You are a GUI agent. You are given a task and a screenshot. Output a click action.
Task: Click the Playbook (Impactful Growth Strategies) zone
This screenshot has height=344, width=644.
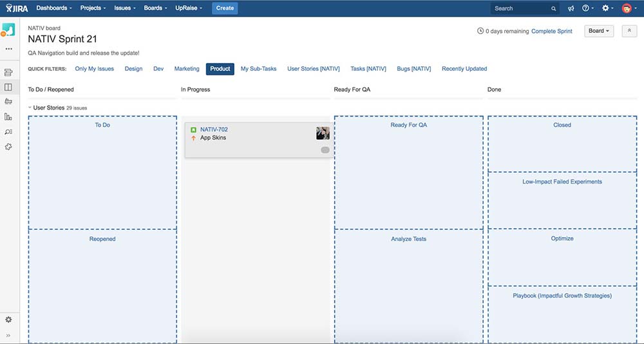pos(562,314)
